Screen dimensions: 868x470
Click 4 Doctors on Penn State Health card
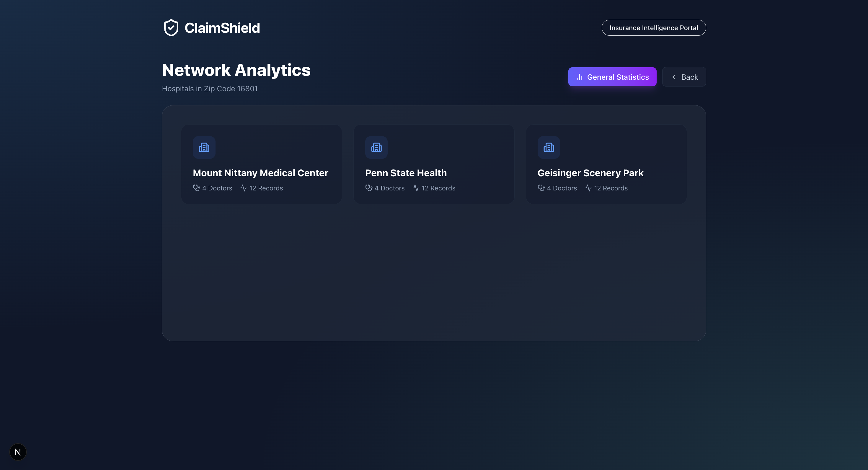pyautogui.click(x=389, y=188)
